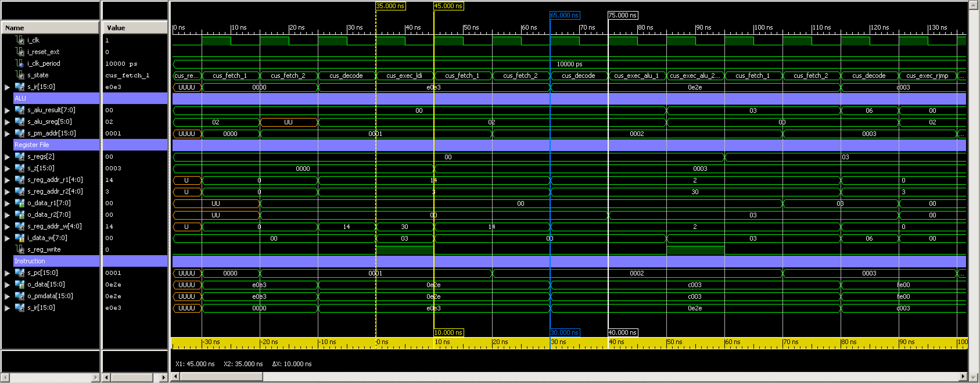The image size is (980, 383).
Task: Select the bus icon next to o_pmdata[15:0]
Action: click(x=20, y=296)
